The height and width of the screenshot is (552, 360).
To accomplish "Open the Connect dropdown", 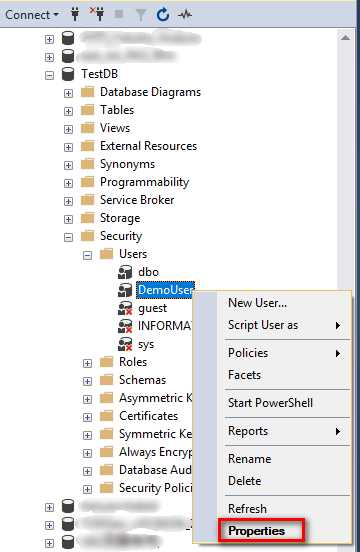I will [x=32, y=15].
